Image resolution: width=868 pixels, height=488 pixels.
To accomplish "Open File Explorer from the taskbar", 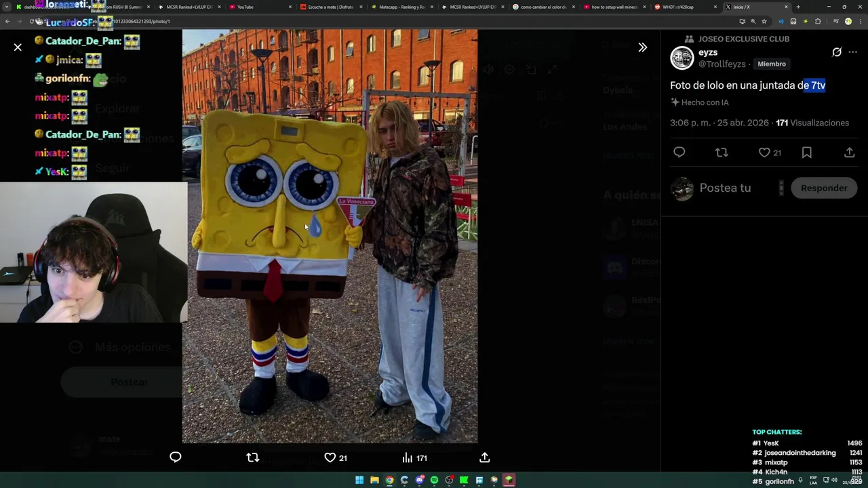I will tap(374, 480).
